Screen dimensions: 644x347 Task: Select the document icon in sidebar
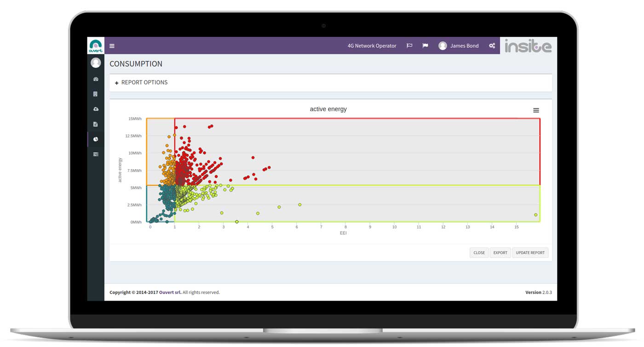click(x=96, y=124)
